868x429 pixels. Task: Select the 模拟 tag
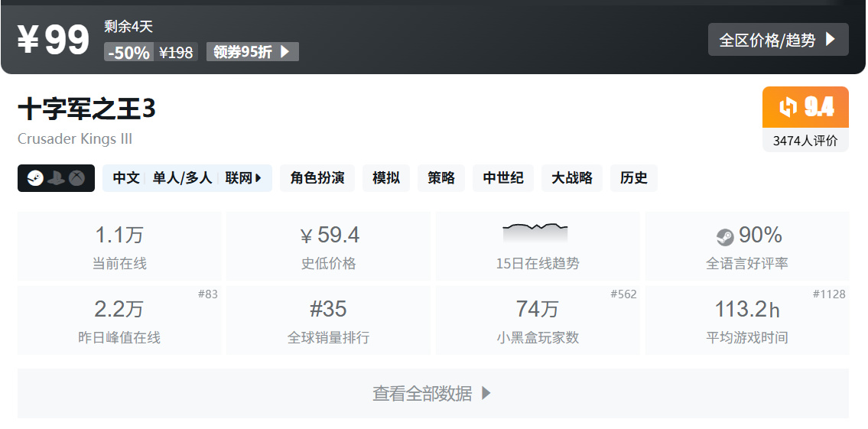pos(386,178)
